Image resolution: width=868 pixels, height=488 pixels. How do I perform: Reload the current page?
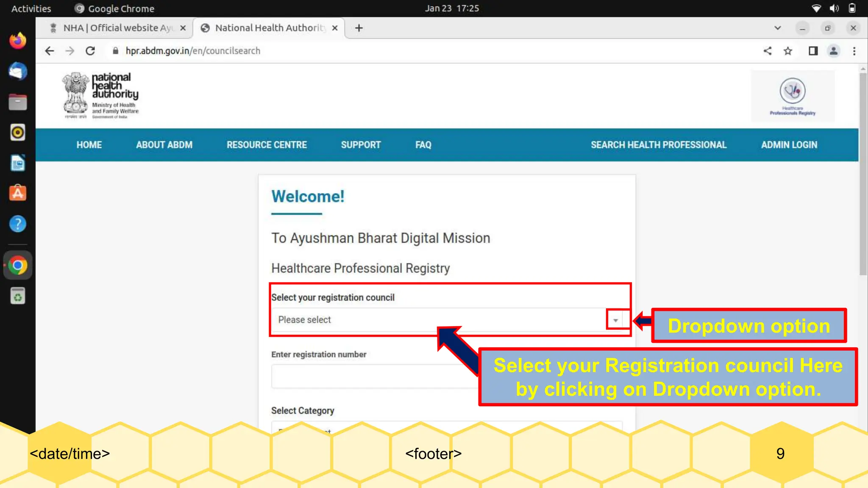90,51
